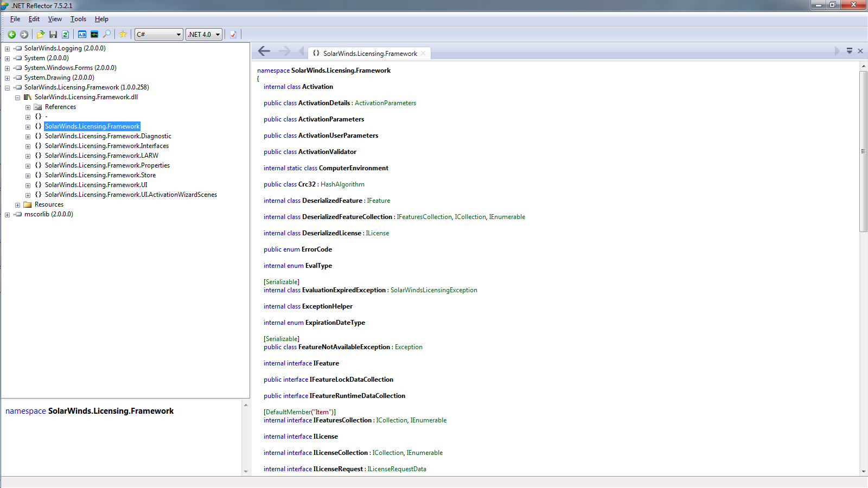Follow the ILicenseRequestData interface link

coord(397,469)
